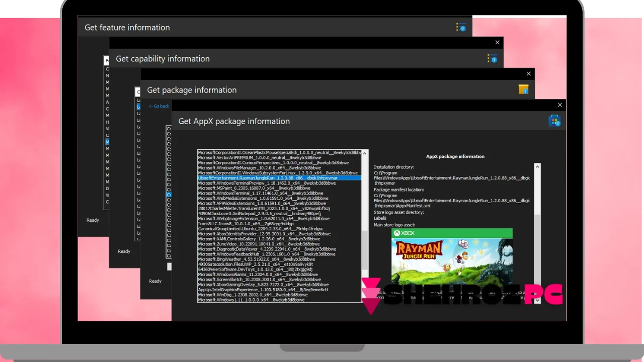Viewport: 644px width, 362px height.
Task: Select CanonicalGroupLimited.Ubuntu package entry
Action: 279,229
